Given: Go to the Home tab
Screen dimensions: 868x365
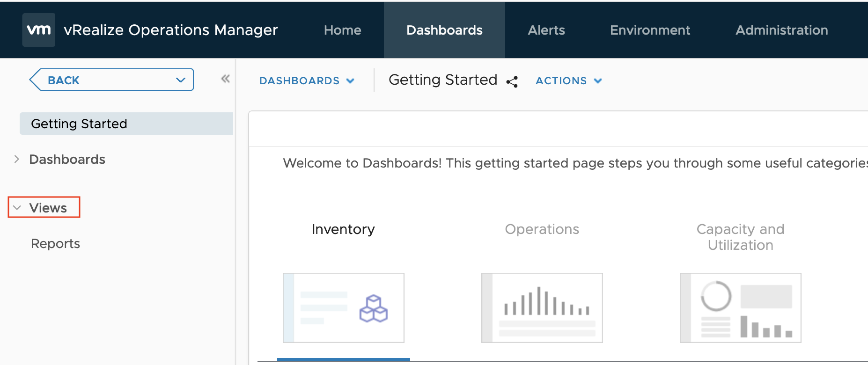Looking at the screenshot, I should [343, 30].
